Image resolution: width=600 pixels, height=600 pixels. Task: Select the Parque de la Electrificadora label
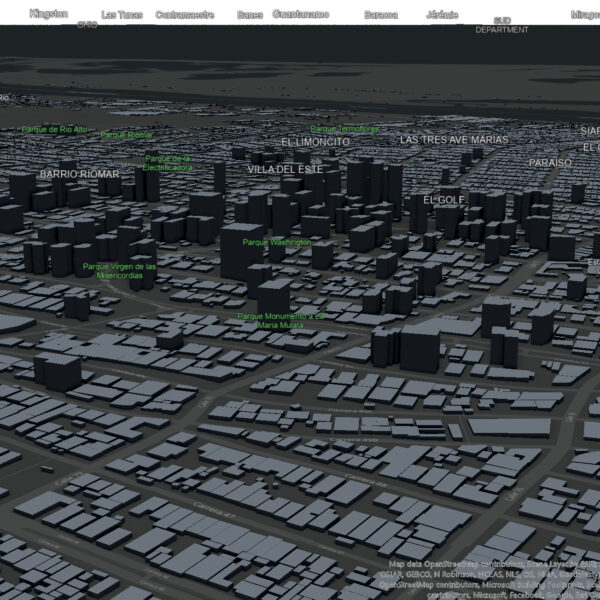[168, 163]
